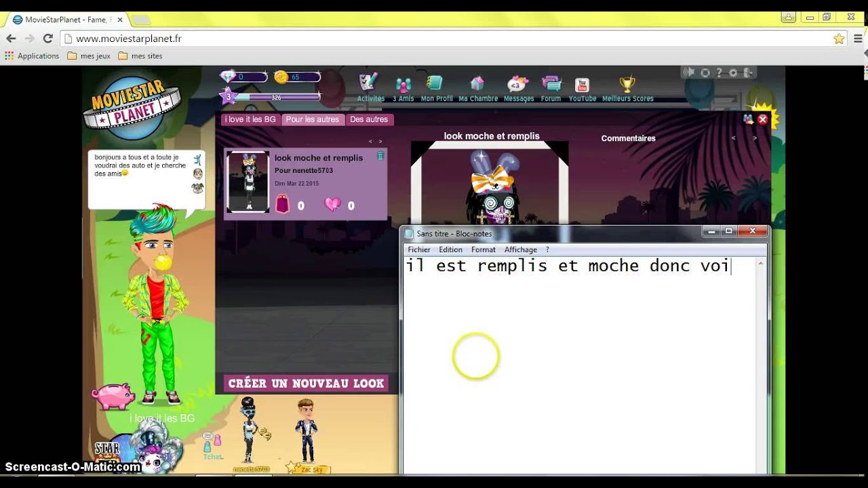Image resolution: width=868 pixels, height=488 pixels.
Task: Switch to 'Des autres' tab
Action: click(x=369, y=119)
